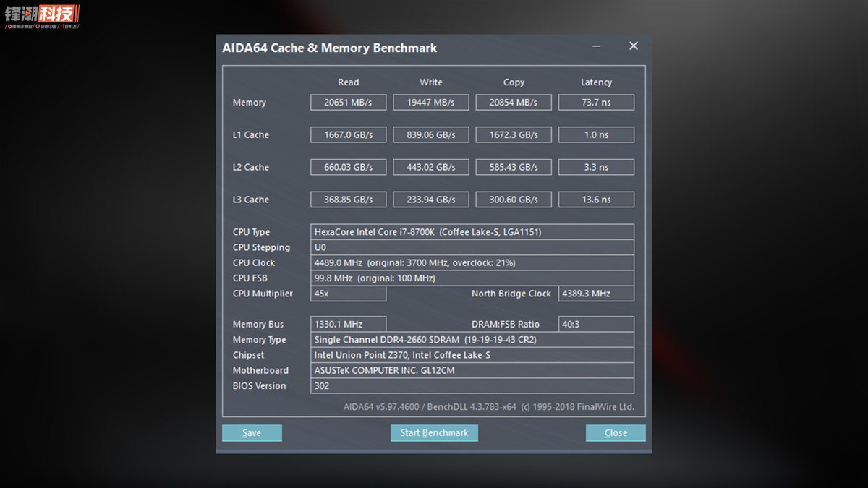Click the watermark logo in top-left corner

click(42, 16)
